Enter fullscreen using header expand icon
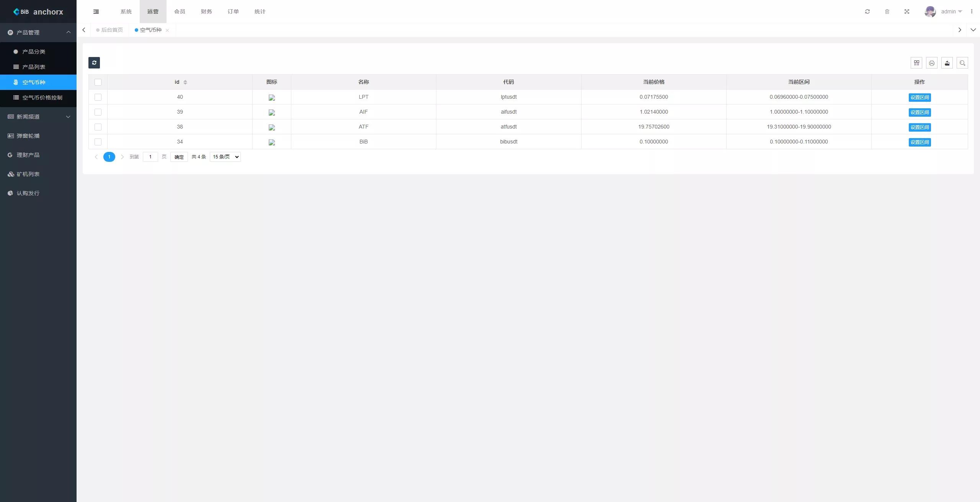 [907, 11]
